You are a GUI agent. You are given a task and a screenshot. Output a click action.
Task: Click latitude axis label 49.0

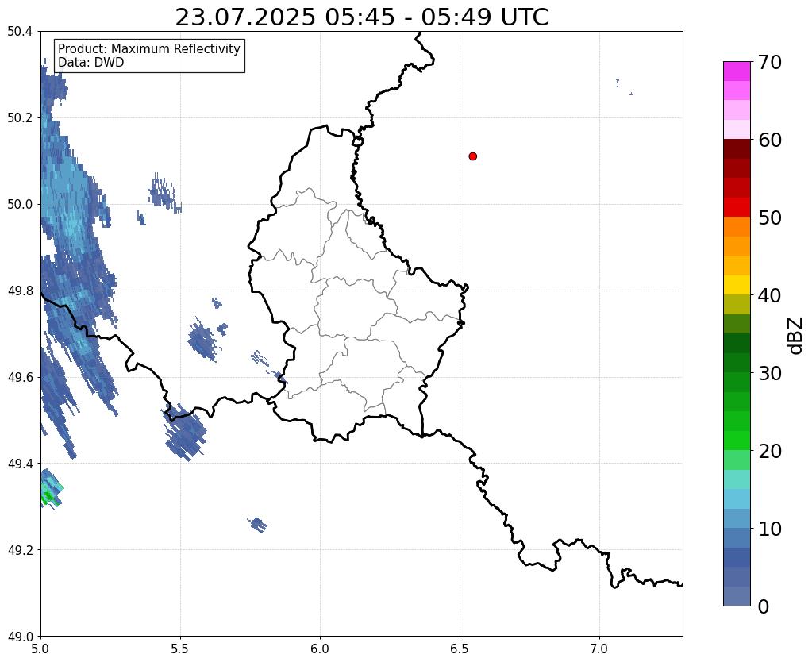click(x=20, y=637)
